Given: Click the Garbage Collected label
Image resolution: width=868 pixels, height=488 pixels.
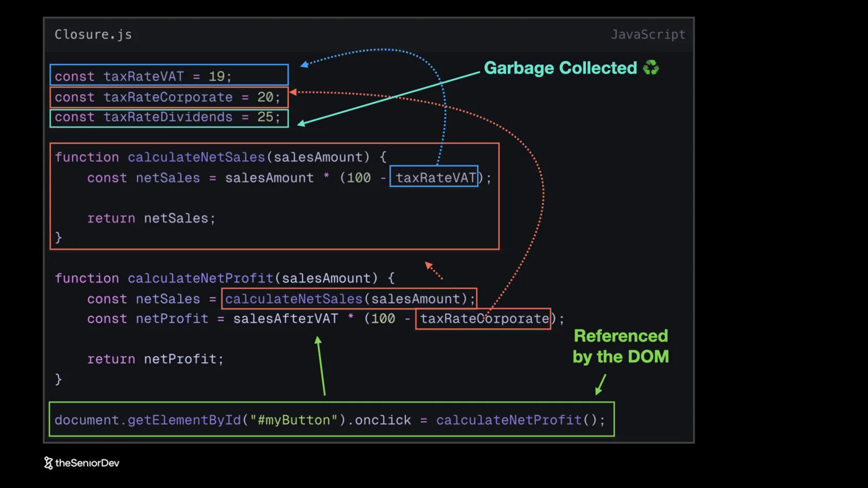Looking at the screenshot, I should 560,68.
